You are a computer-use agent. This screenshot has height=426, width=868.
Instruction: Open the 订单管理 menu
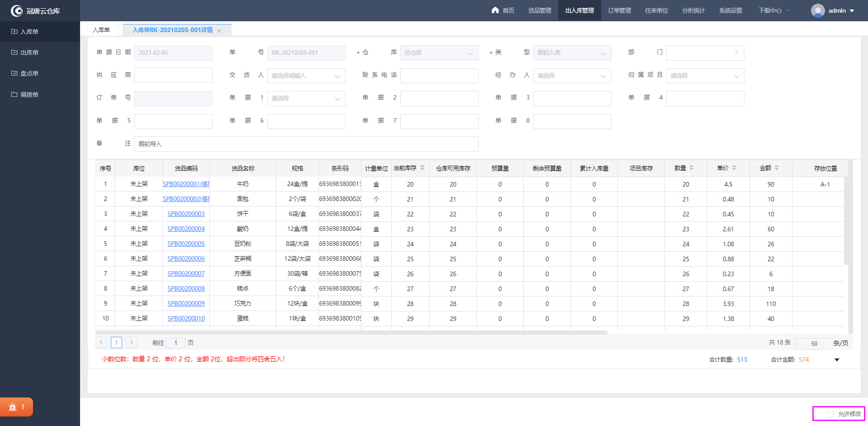pyautogui.click(x=619, y=10)
